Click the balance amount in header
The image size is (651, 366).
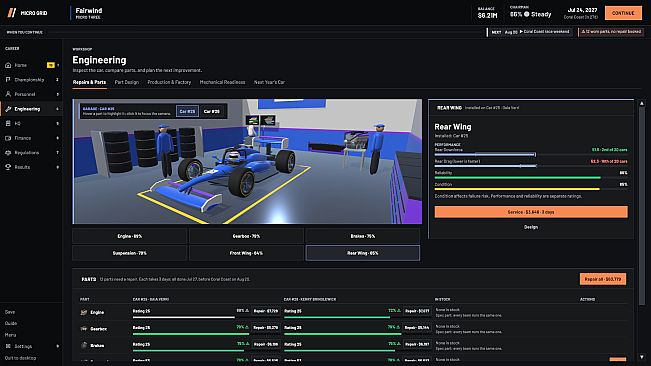tap(487, 15)
